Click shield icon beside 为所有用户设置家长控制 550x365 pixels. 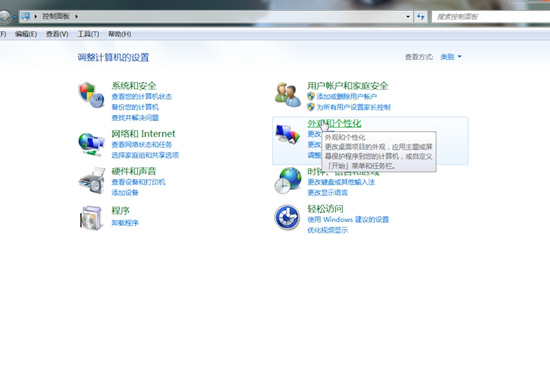[x=311, y=107]
